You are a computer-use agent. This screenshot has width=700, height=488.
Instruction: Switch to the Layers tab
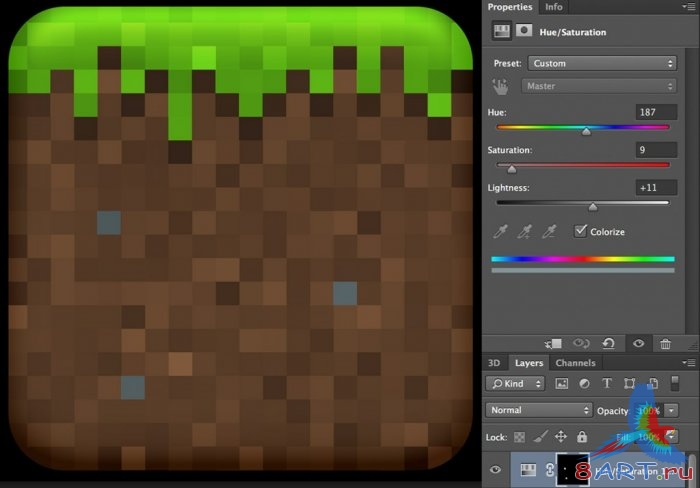click(529, 363)
